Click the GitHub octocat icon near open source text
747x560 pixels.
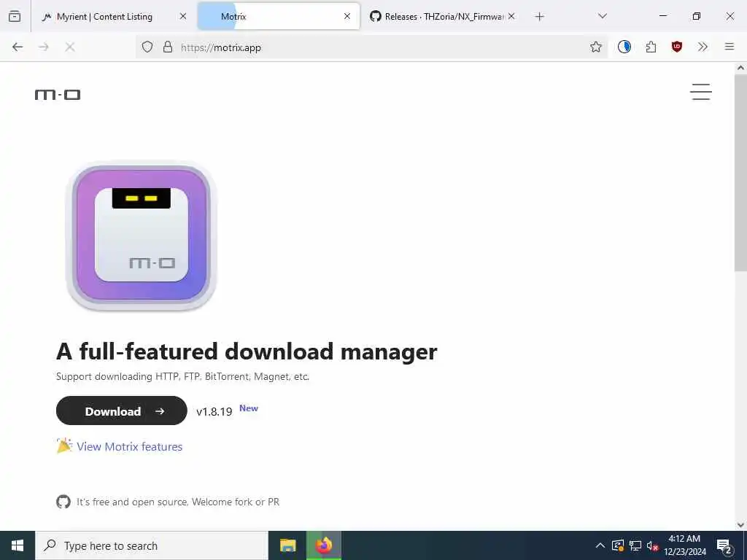coord(63,502)
